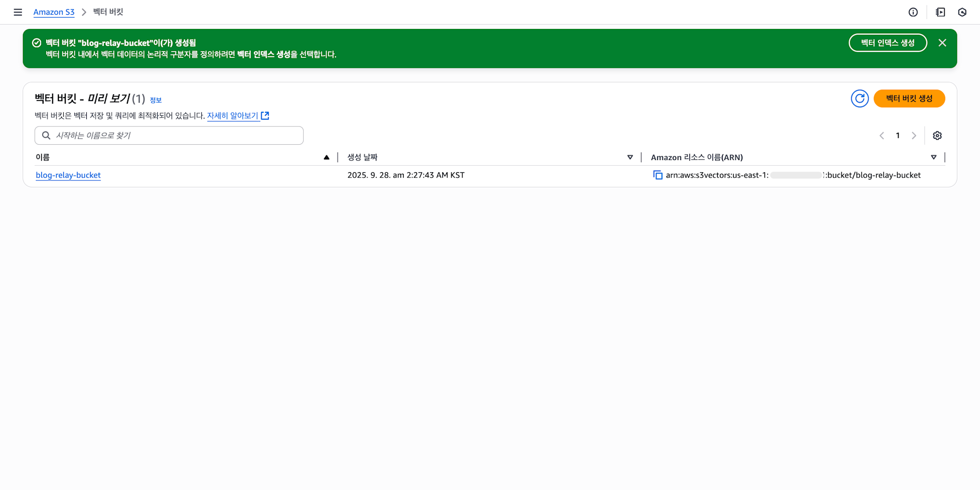The image size is (980, 490).
Task: Click the external link icon beside 자세히 알아보기
Action: point(265,116)
